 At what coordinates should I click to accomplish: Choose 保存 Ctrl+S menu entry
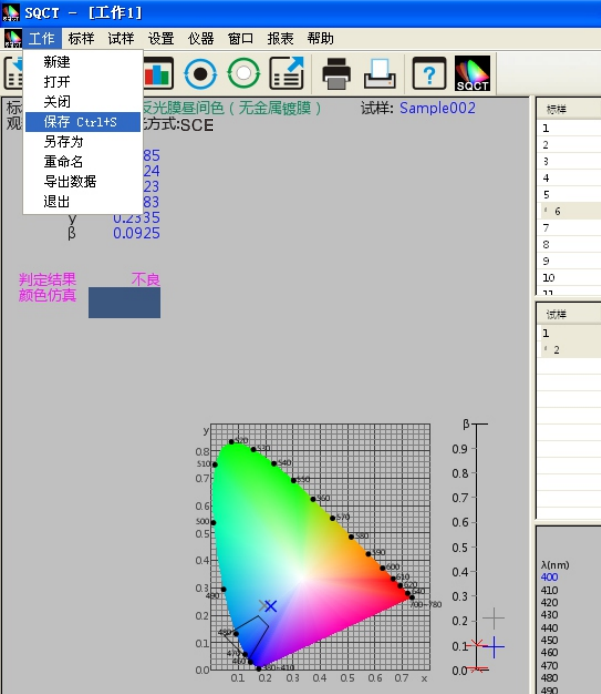[x=80, y=122]
